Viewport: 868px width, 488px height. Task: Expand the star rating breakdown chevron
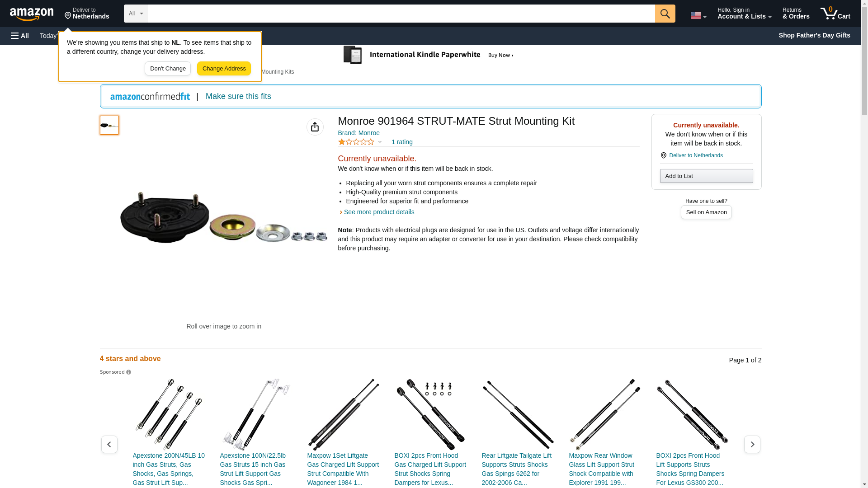tap(380, 142)
